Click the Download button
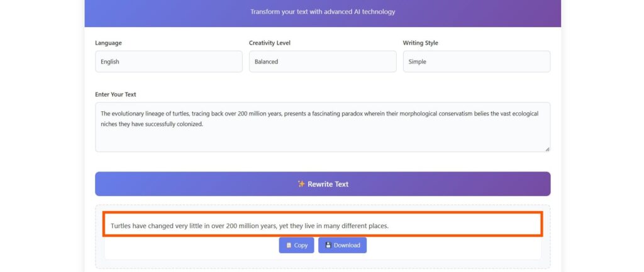644x272 pixels. pyautogui.click(x=343, y=246)
